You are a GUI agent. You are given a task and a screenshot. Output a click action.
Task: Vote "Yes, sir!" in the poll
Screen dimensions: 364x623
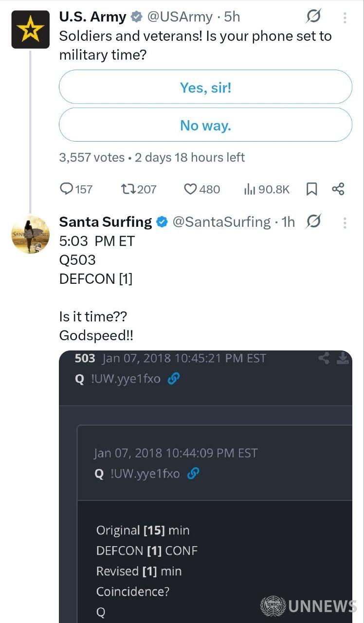[205, 87]
